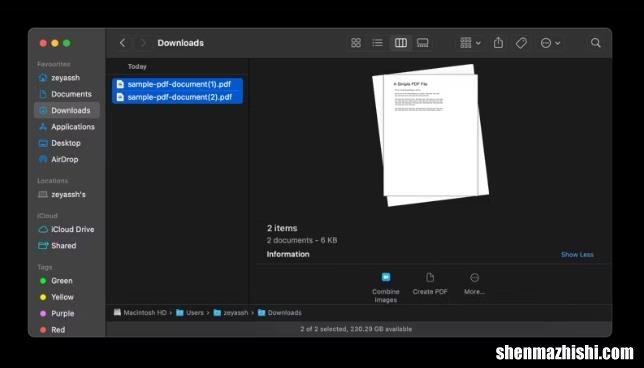The height and width of the screenshot is (368, 644).
Task: Click the Favourites section heading
Action: (53, 64)
